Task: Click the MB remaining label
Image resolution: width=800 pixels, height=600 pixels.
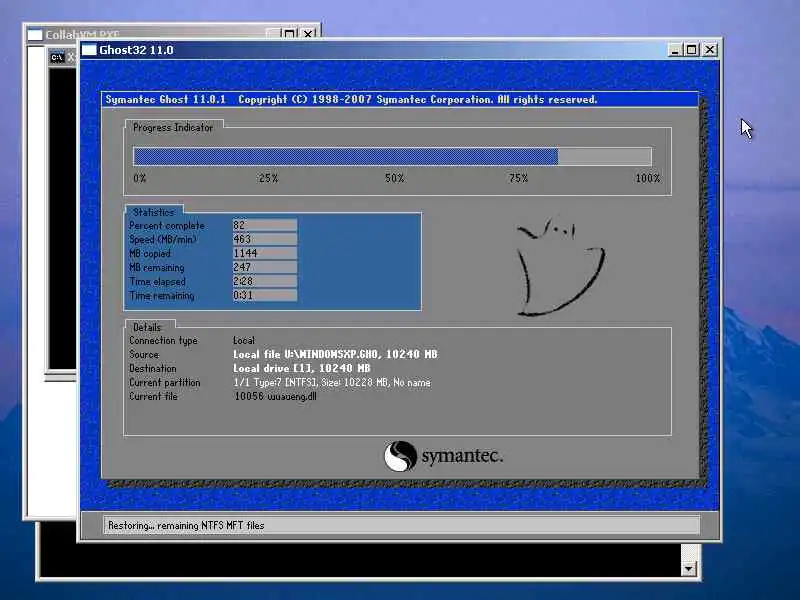Action: pyautogui.click(x=157, y=267)
